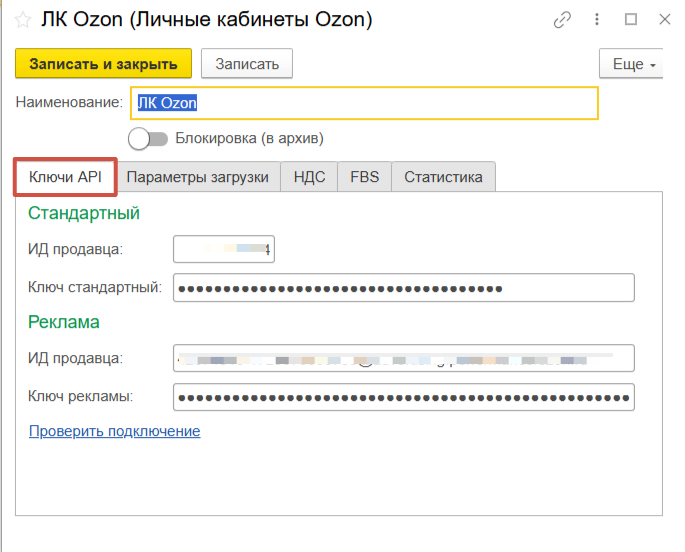
Task: Add the form to favorites with the star icon
Action: (22, 20)
